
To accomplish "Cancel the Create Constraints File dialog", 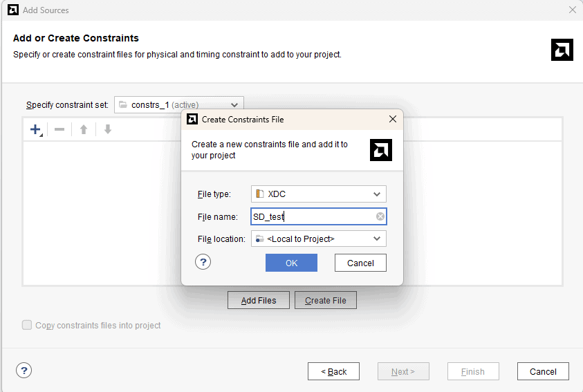I will [360, 263].
